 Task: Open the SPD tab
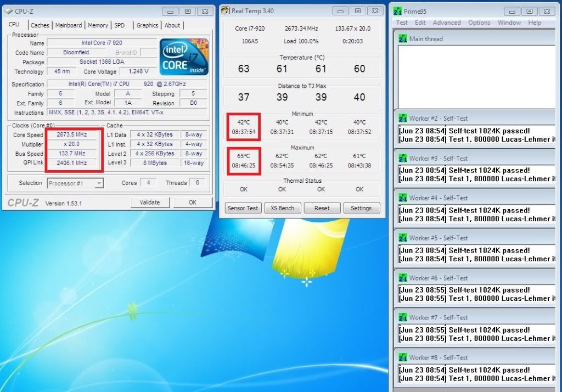119,25
